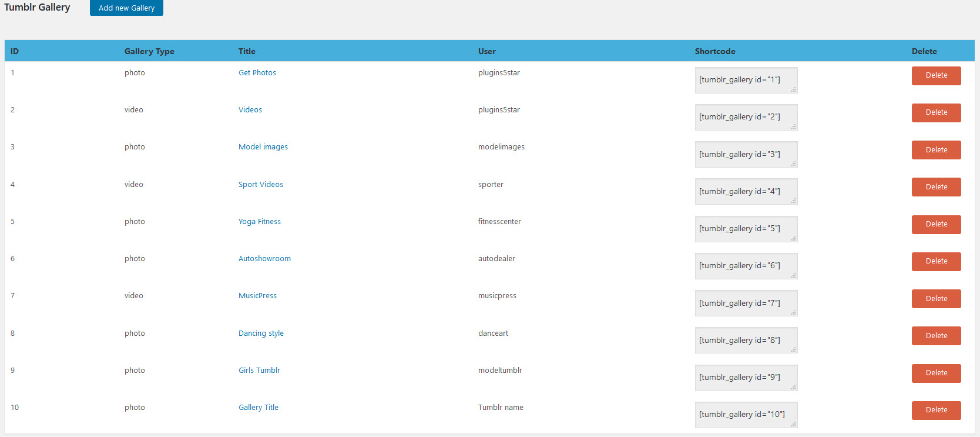Delete the Dancing style gallery
Screen dimensions: 980x437
click(x=937, y=336)
